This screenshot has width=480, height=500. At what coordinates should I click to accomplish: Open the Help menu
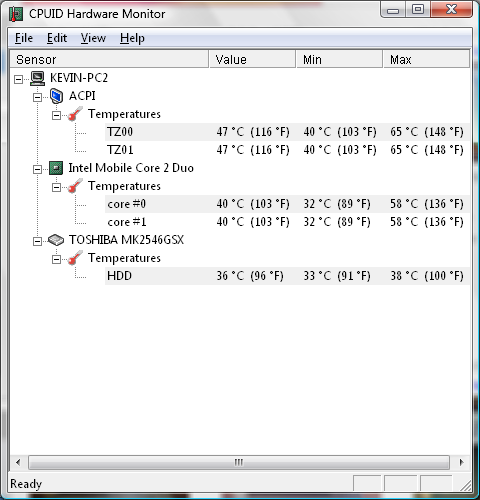point(132,38)
